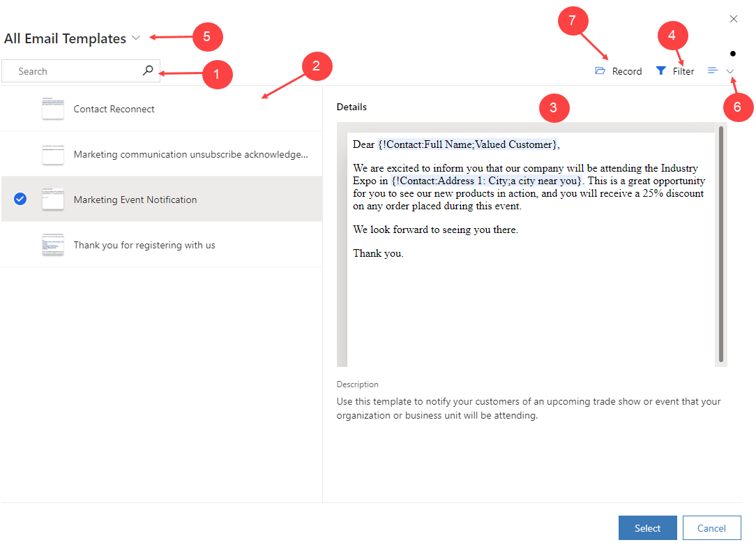
Task: Click the Thank you for registering thumbnail
Action: pyautogui.click(x=53, y=244)
